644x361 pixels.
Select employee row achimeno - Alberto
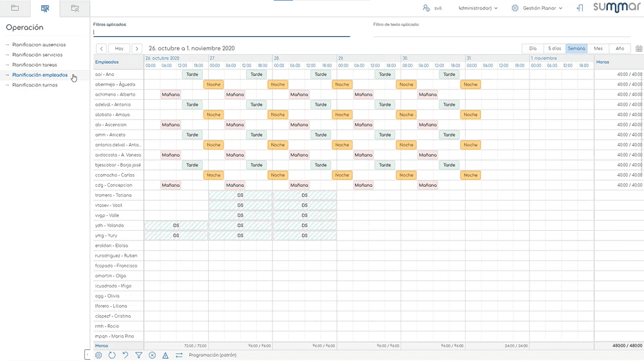click(118, 95)
